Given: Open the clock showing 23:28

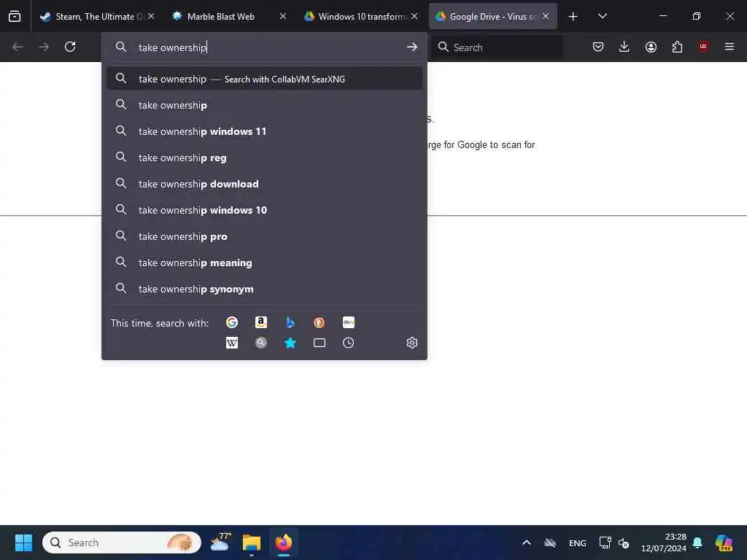Looking at the screenshot, I should click(x=664, y=542).
